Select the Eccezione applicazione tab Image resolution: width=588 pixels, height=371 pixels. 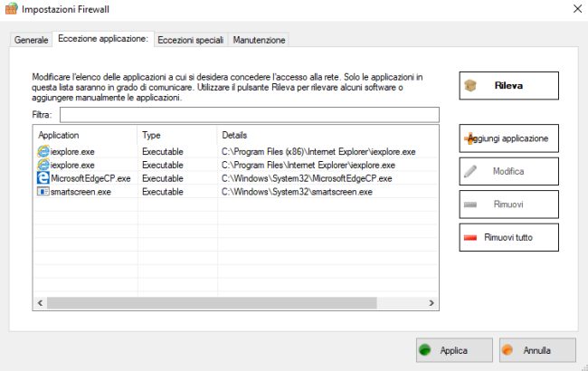click(102, 40)
